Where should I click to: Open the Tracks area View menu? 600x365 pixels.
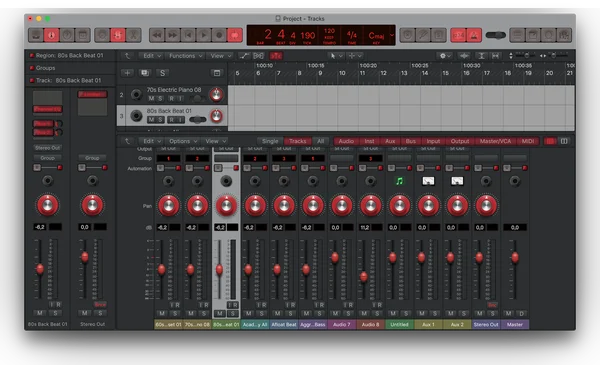221,56
